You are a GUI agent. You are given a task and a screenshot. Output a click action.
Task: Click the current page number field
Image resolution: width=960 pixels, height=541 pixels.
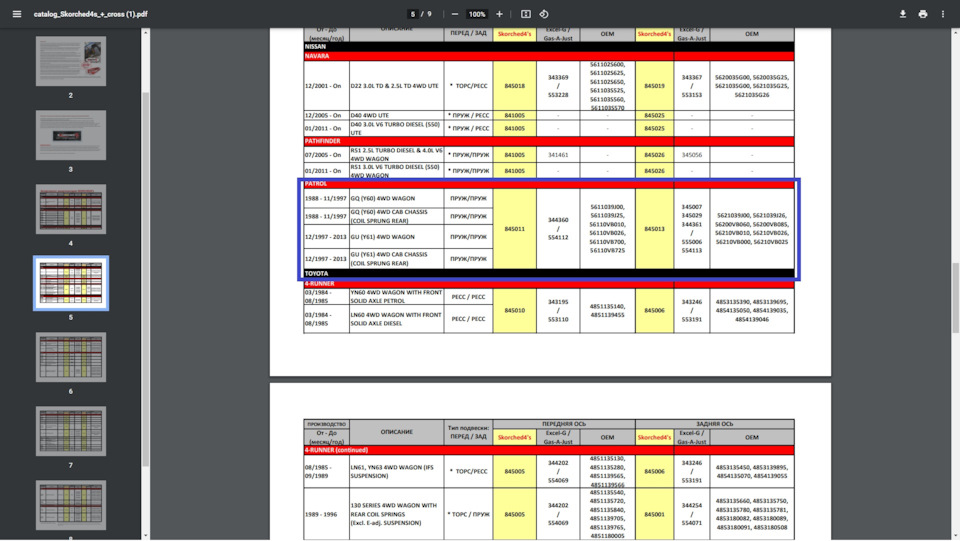pyautogui.click(x=414, y=14)
